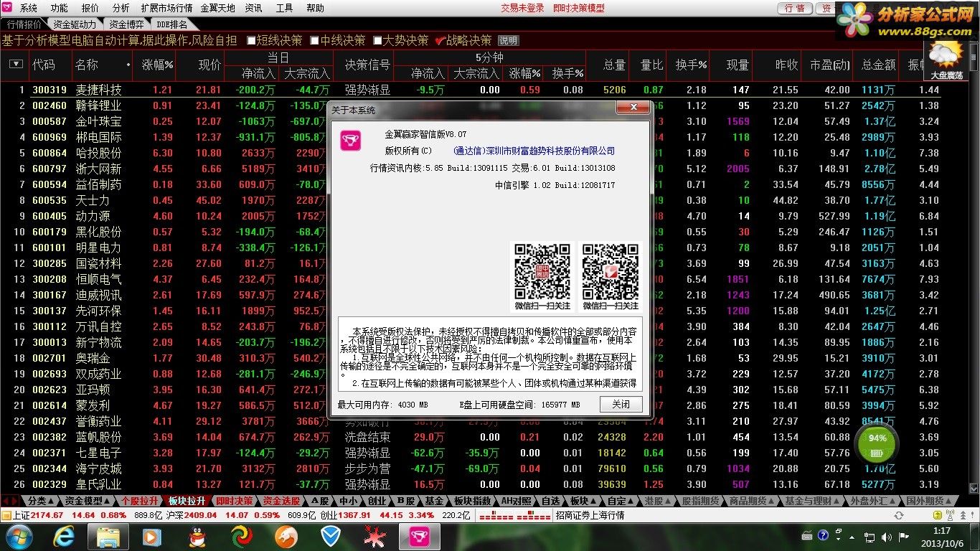
Task: Click the 交易未登录 link
Action: pyautogui.click(x=522, y=8)
